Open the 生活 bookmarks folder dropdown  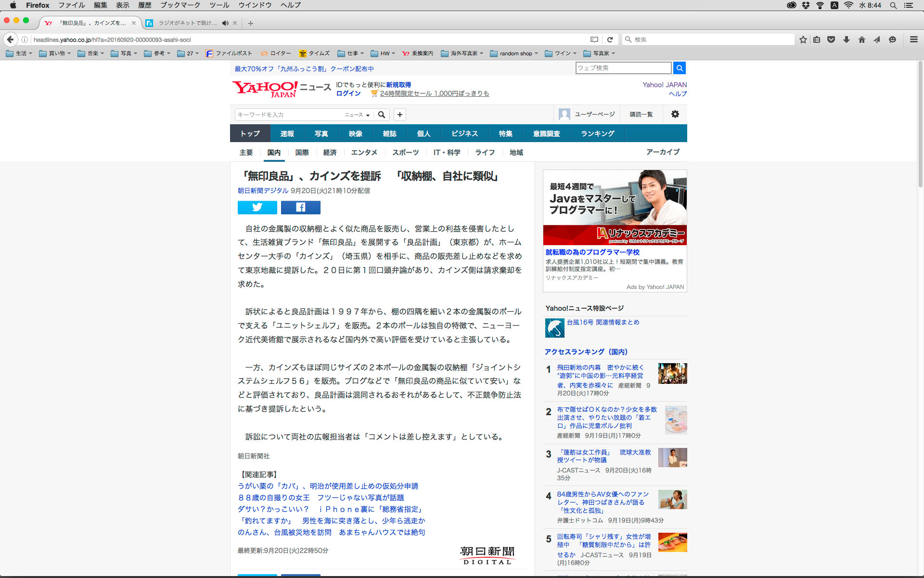pyautogui.click(x=19, y=53)
